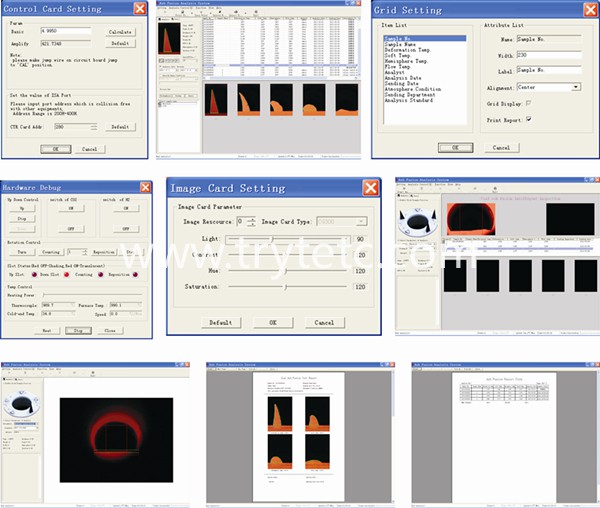Click Default beside the Amplify field

(x=120, y=44)
